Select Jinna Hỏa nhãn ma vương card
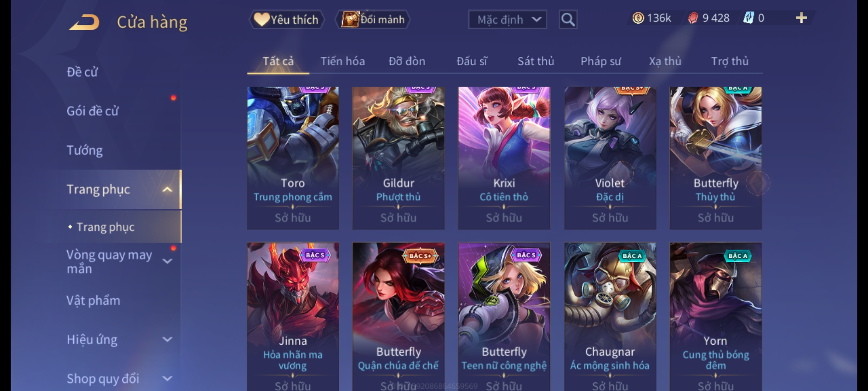 click(293, 317)
